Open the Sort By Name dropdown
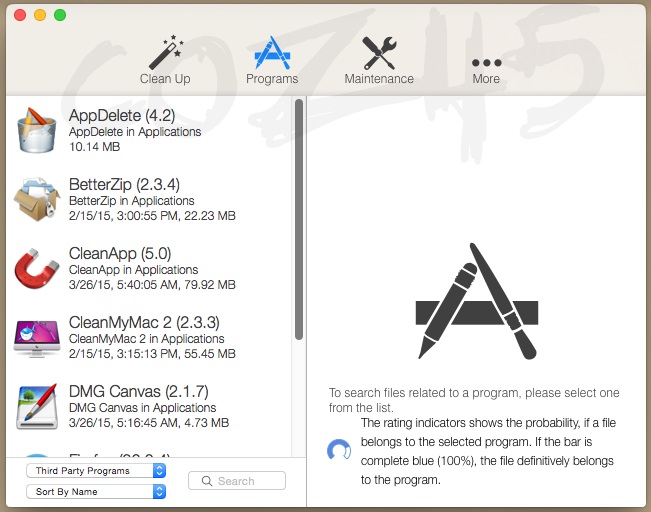651x512 pixels. point(96,492)
